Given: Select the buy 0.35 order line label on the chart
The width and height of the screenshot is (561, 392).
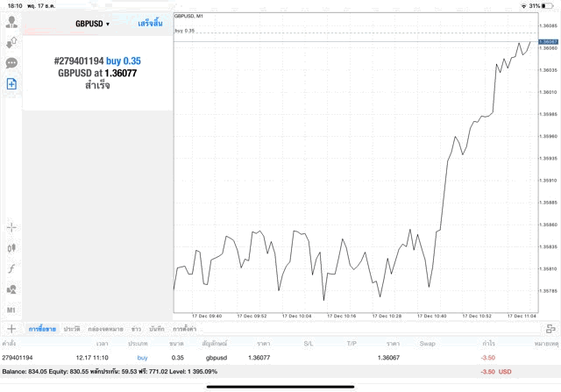Looking at the screenshot, I should point(185,31).
